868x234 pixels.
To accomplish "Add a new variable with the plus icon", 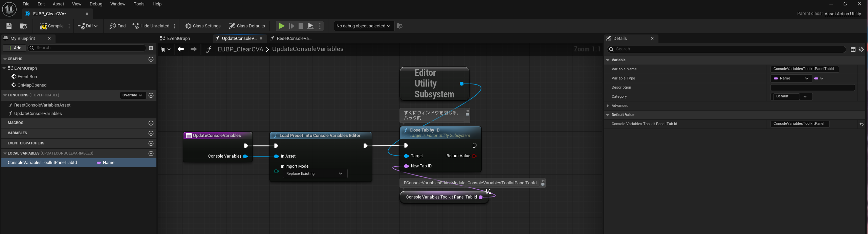I will (151, 133).
